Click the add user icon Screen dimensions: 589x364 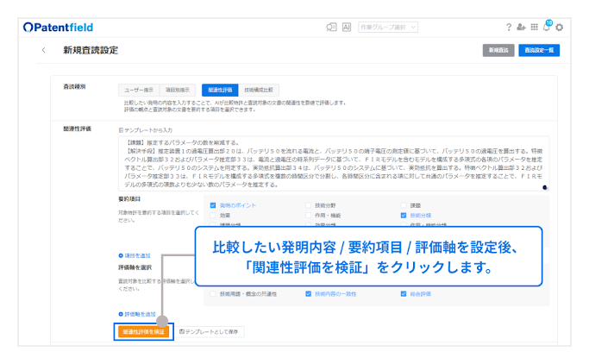click(x=521, y=28)
